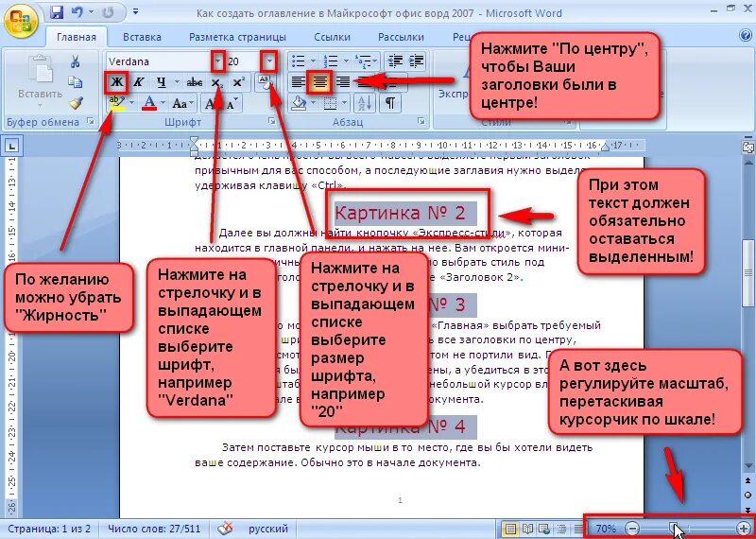Screen dimensions: 756x539
Task: Click the multilevel list icon
Action: click(x=362, y=61)
